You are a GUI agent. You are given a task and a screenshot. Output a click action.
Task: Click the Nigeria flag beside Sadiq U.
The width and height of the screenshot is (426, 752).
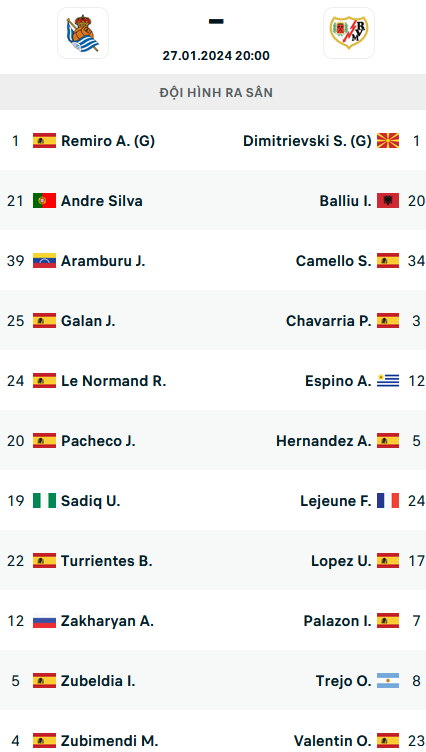45,501
